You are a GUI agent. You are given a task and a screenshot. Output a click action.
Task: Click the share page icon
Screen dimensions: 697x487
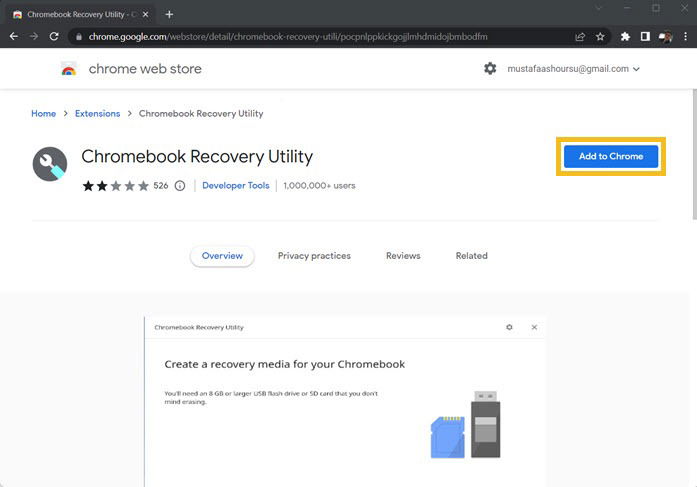point(580,37)
